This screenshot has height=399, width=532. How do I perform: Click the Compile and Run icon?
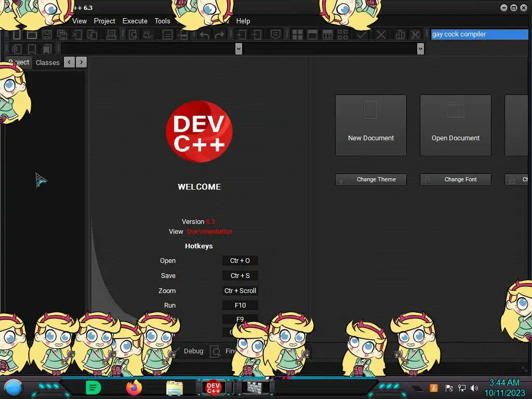327,35
